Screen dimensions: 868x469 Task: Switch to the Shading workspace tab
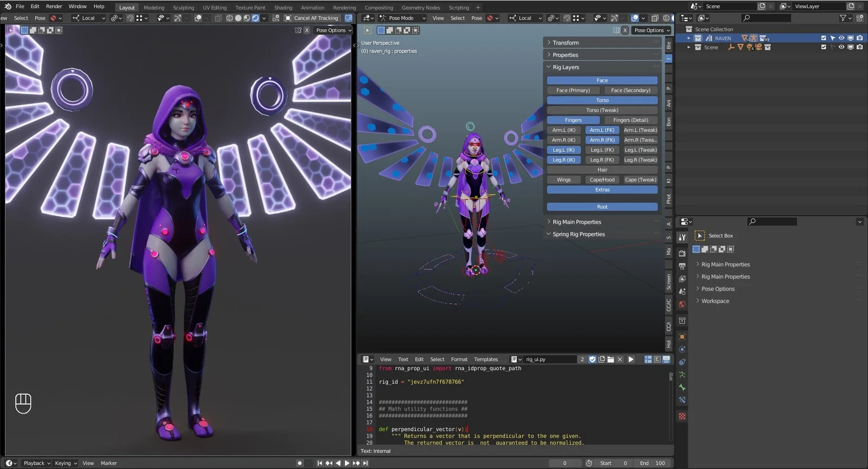click(283, 8)
